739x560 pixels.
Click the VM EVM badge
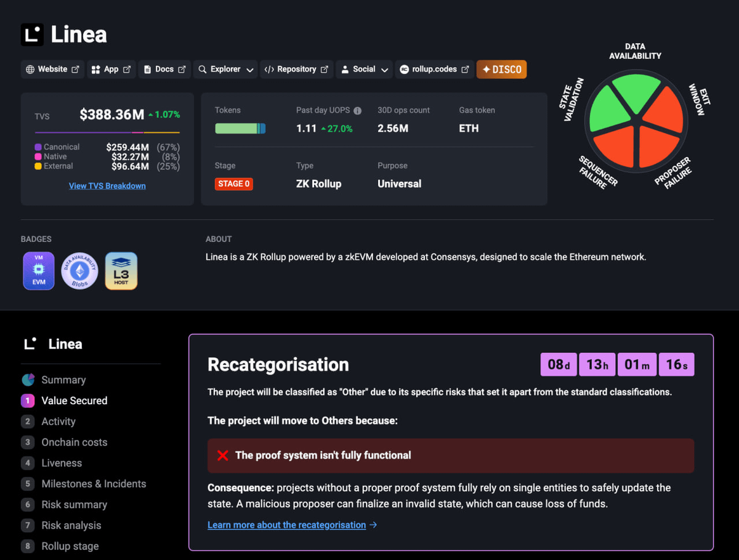point(39,270)
